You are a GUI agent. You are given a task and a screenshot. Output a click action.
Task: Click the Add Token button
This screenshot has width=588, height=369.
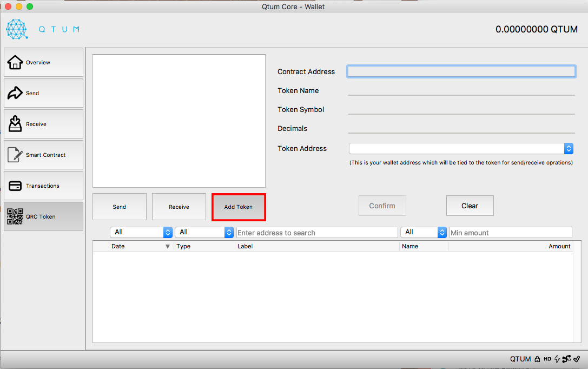(239, 207)
